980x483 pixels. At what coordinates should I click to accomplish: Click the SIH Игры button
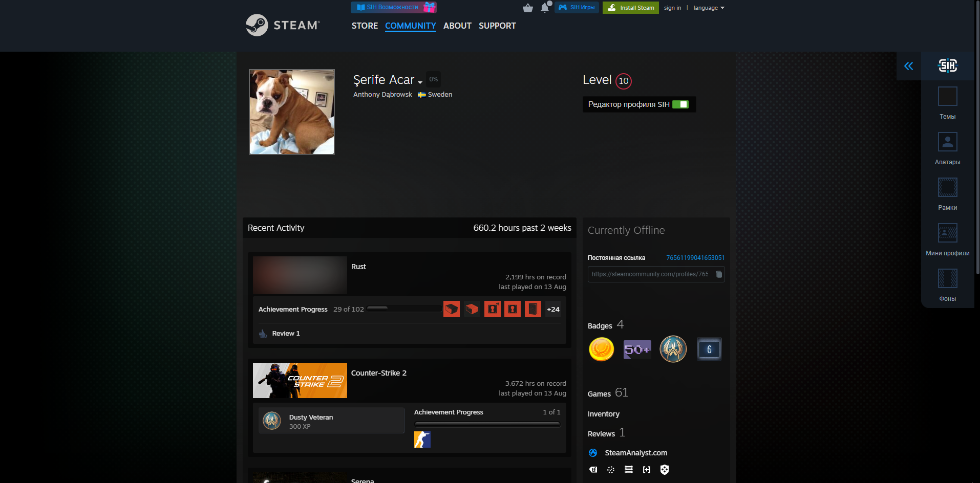coord(577,7)
